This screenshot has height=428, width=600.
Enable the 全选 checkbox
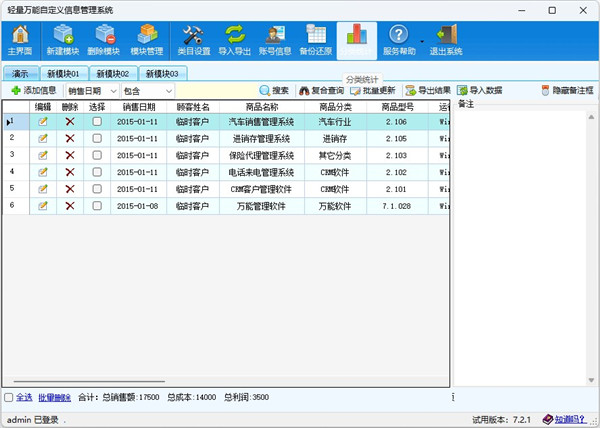coord(9,397)
